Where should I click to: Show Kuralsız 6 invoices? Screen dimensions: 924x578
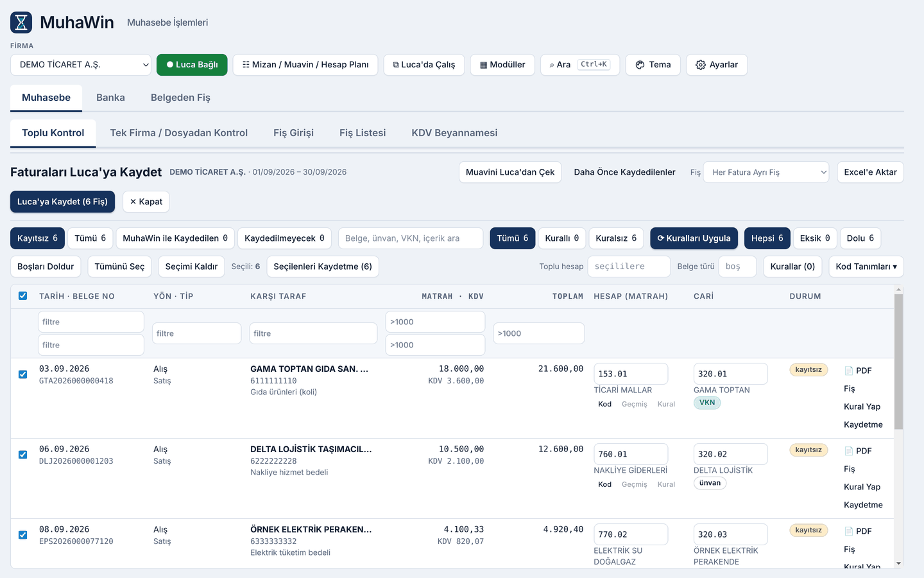616,238
